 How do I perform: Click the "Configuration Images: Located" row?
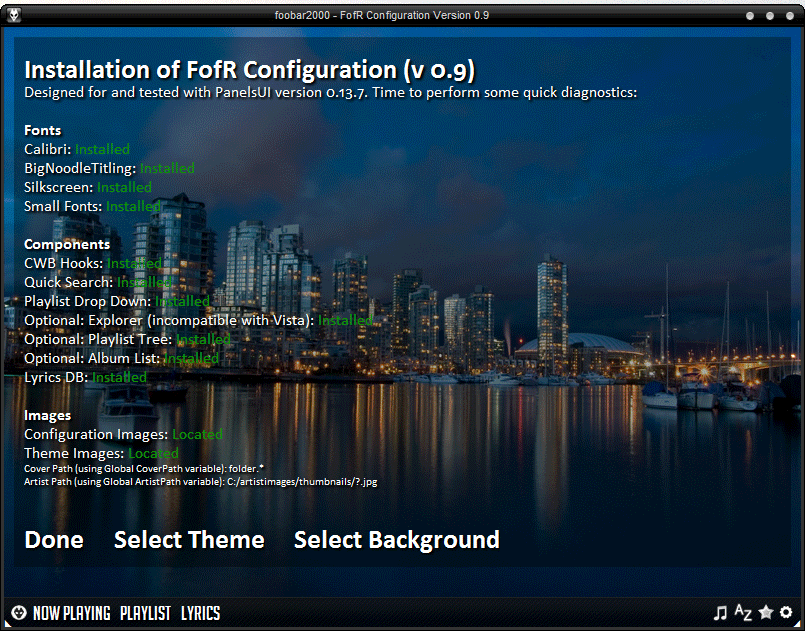coord(123,434)
